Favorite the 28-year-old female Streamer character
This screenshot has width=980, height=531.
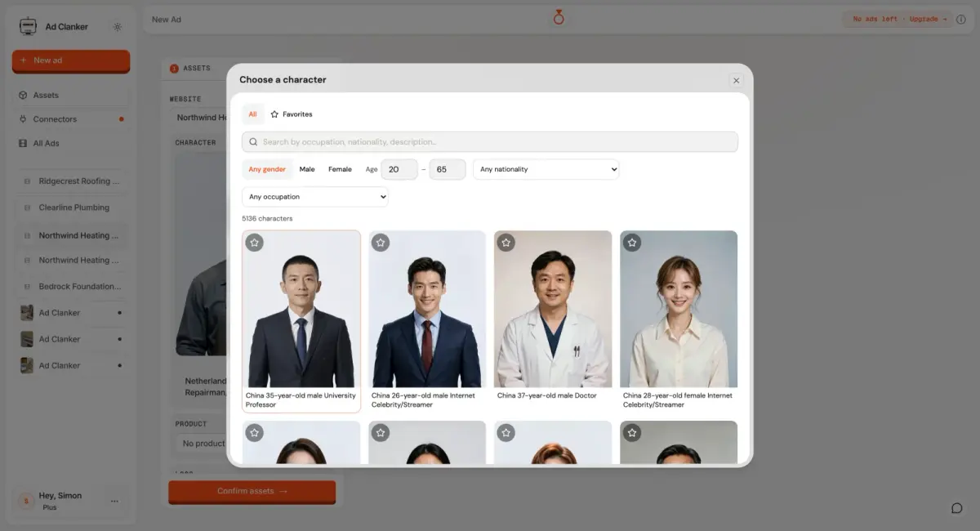tap(632, 243)
